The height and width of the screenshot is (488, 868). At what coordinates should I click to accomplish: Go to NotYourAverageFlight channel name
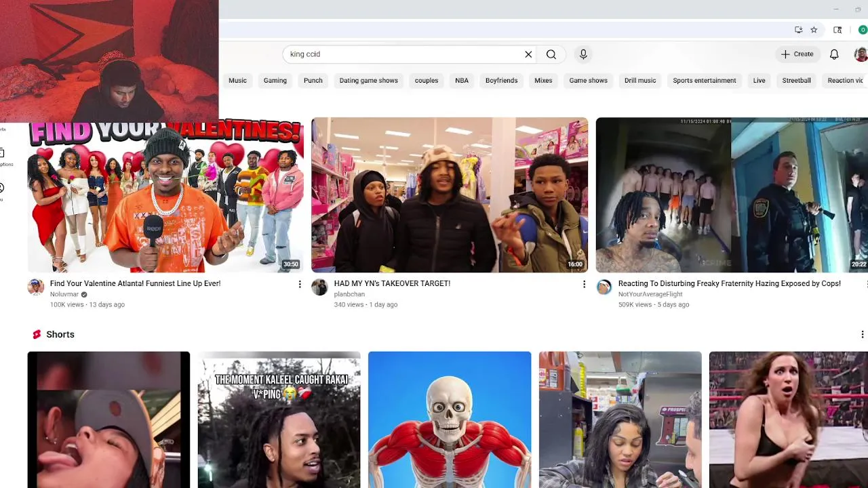tap(650, 294)
